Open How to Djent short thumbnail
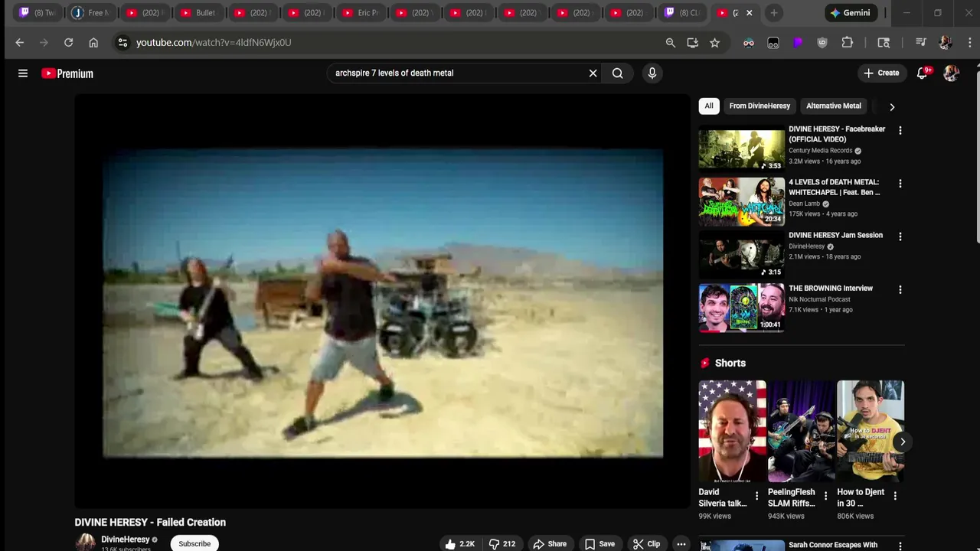Image resolution: width=980 pixels, height=551 pixels. [871, 431]
